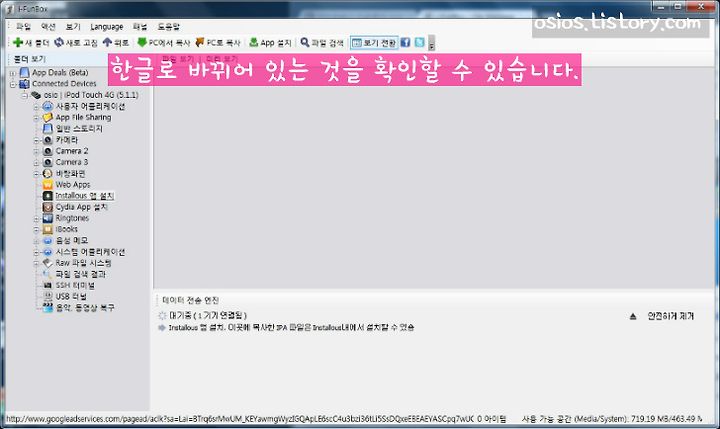Select the 일반 스토리지 icon

tap(48, 129)
